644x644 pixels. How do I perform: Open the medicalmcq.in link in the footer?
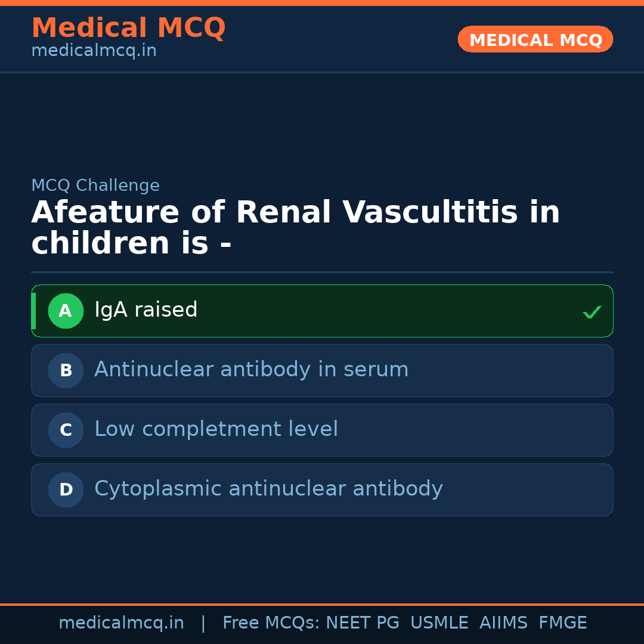(121, 623)
